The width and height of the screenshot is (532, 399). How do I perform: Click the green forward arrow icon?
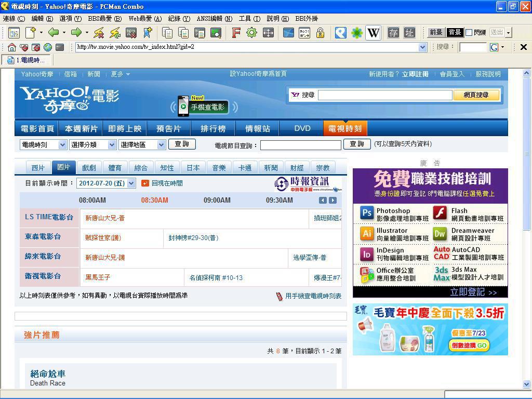tap(76, 33)
